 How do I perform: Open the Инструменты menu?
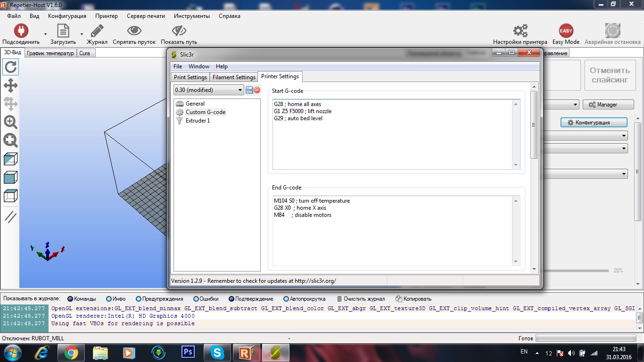[191, 16]
